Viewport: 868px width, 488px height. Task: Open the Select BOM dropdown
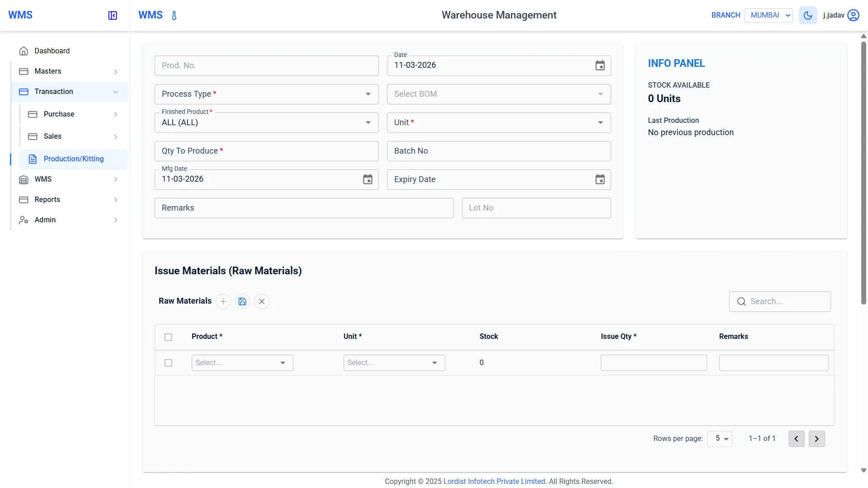tap(499, 94)
